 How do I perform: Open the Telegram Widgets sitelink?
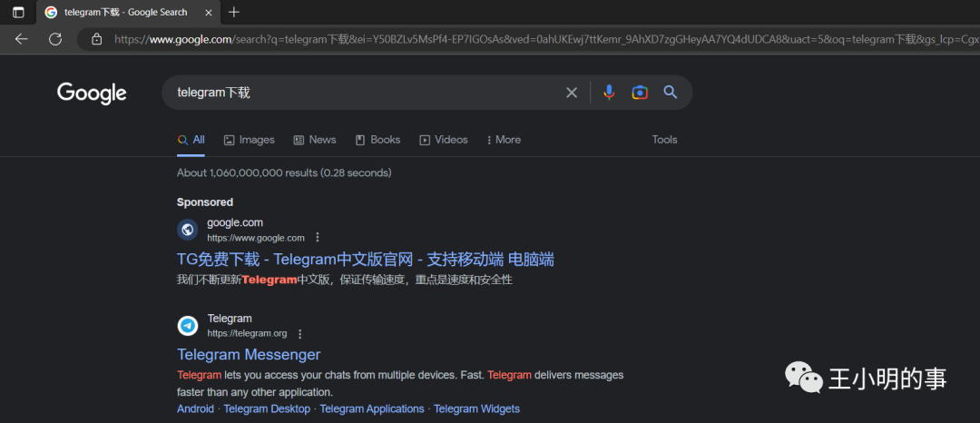tap(477, 409)
